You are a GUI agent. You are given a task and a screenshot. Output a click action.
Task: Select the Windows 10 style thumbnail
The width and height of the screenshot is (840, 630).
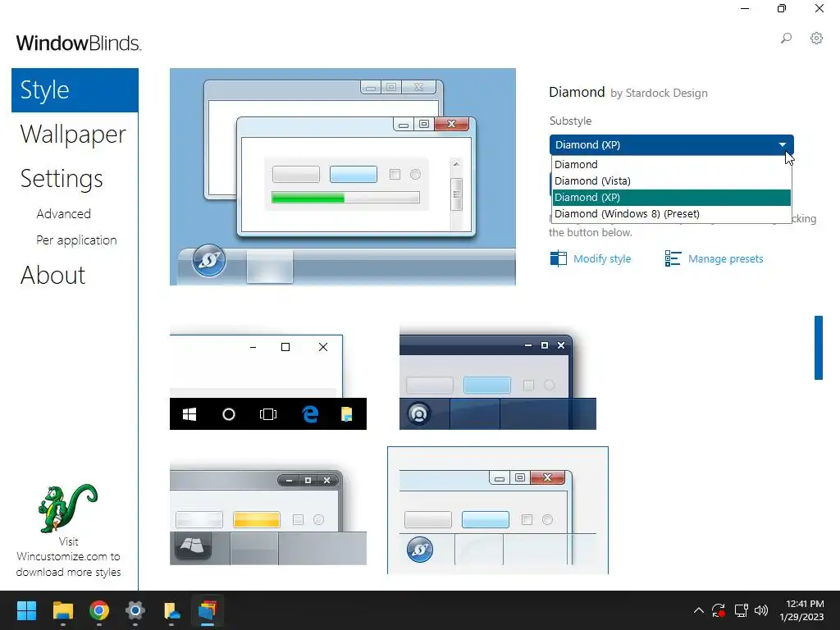click(268, 377)
